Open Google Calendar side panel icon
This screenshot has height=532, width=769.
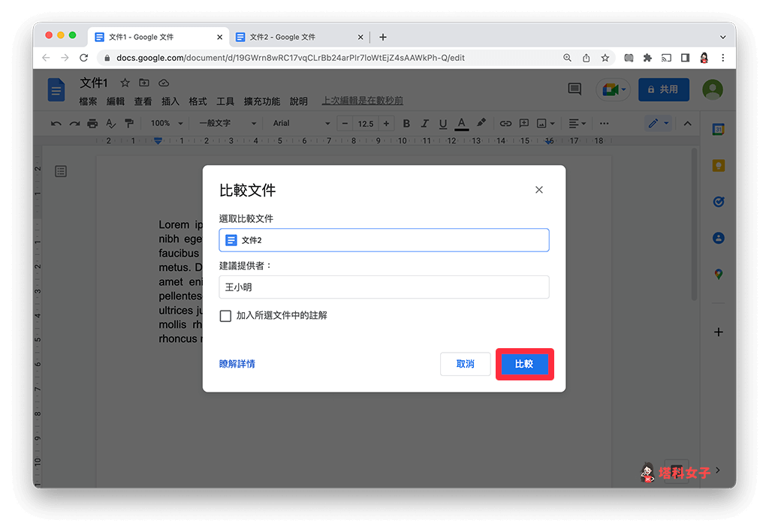coord(718,130)
